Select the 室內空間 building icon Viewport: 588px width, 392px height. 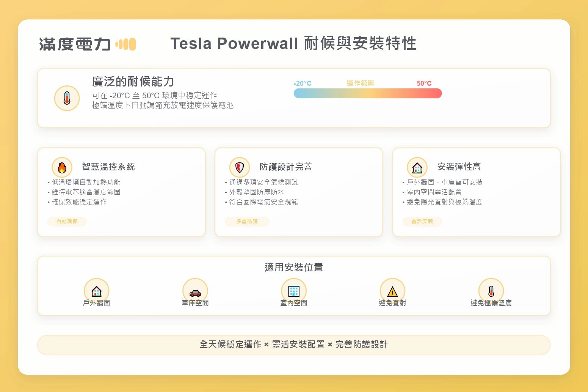[x=294, y=291]
